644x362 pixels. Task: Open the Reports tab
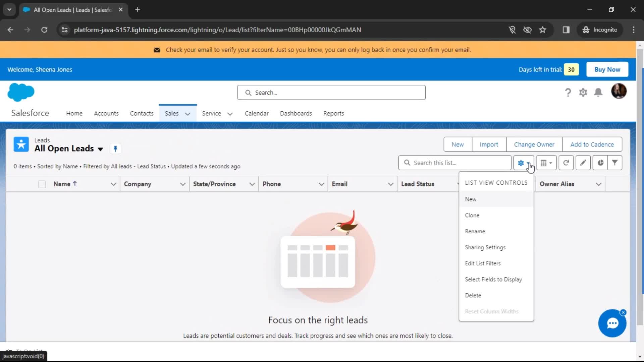[334, 113]
